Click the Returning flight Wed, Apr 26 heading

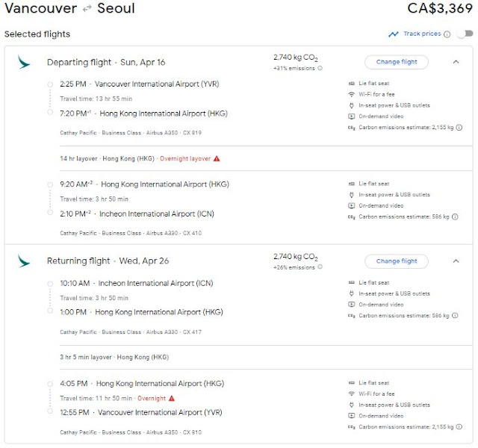click(108, 261)
